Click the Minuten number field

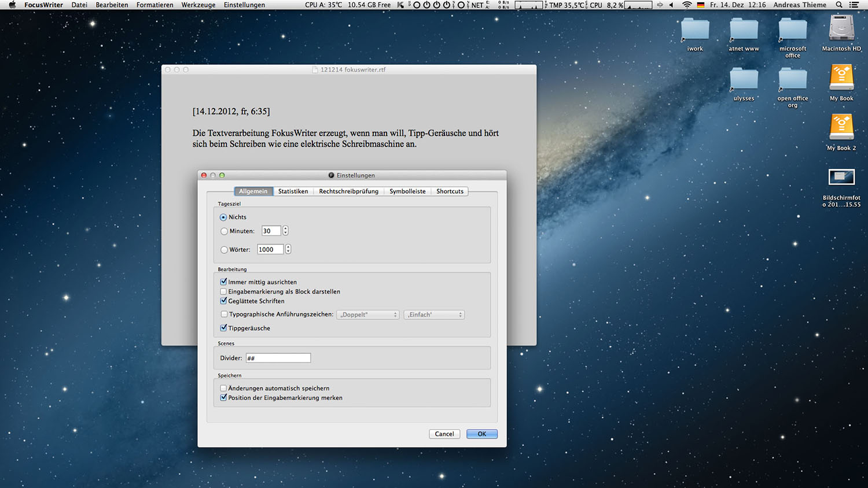pos(271,231)
